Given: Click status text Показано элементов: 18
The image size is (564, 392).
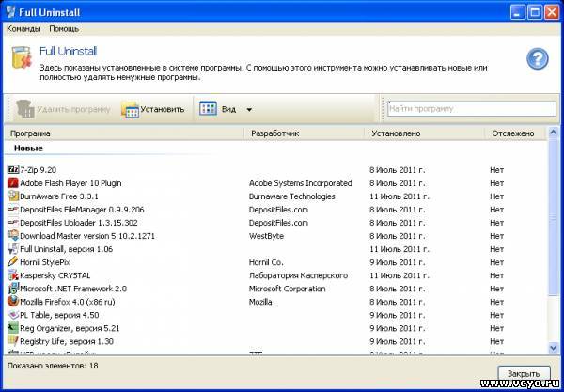Looking at the screenshot, I should [53, 366].
